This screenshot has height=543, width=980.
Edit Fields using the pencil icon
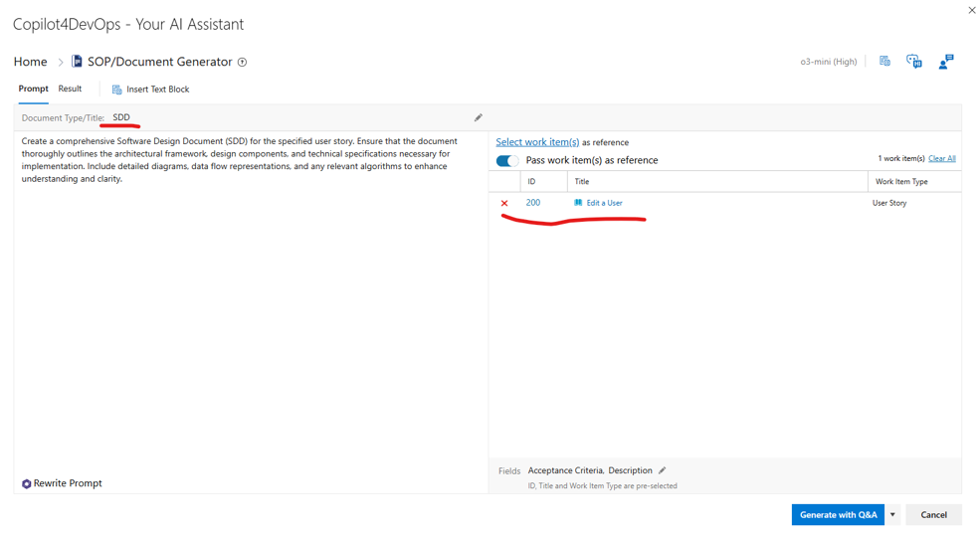coord(663,470)
